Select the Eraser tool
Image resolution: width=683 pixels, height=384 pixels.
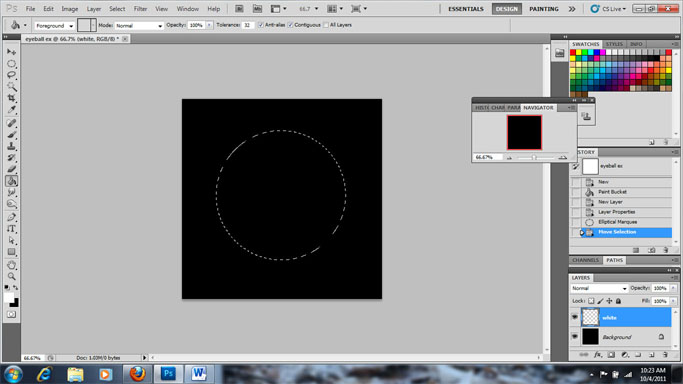(x=11, y=168)
